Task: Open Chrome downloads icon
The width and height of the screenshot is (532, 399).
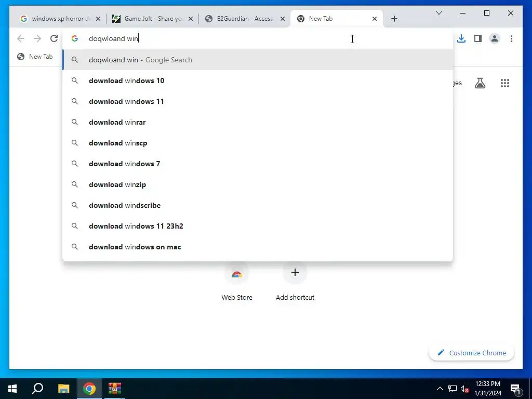Action: pyautogui.click(x=461, y=38)
